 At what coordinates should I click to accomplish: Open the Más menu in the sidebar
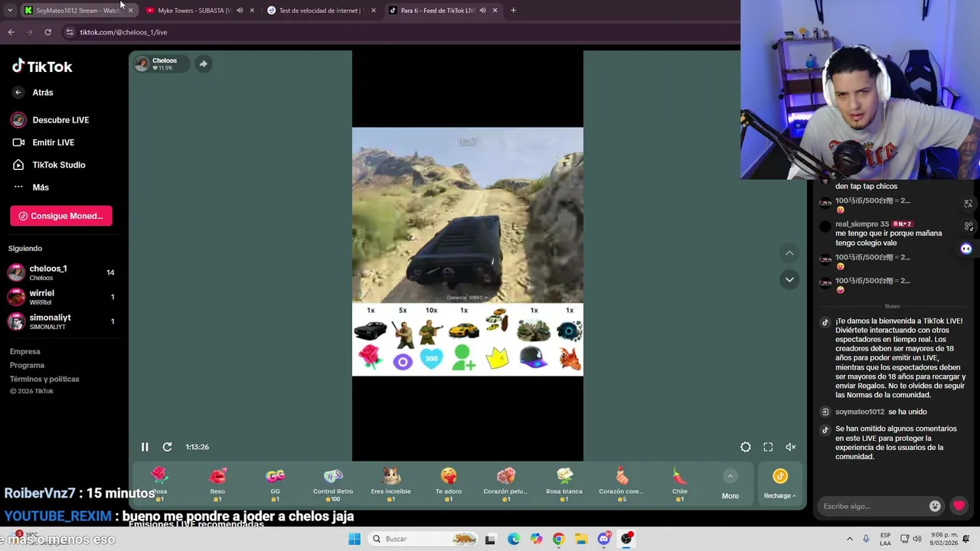click(x=31, y=187)
